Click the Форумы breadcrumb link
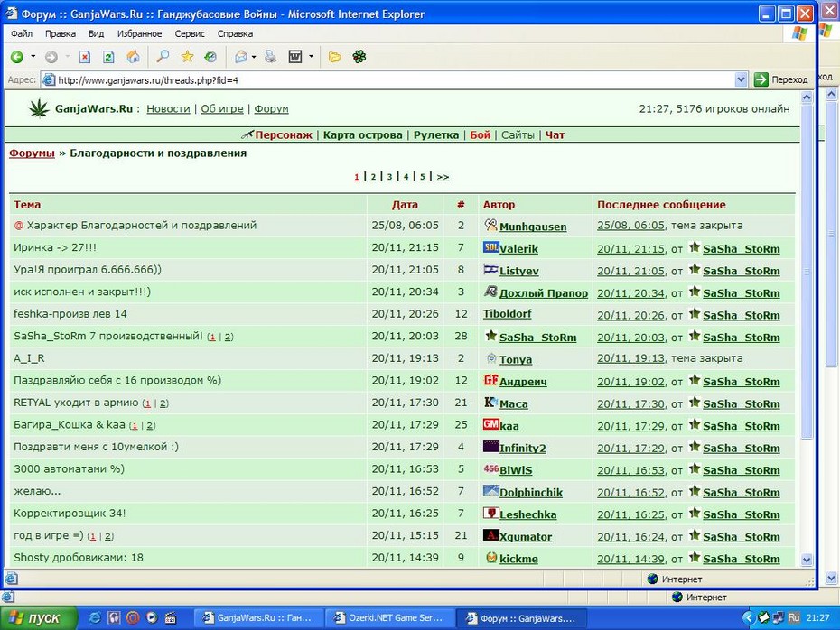Image resolution: width=840 pixels, height=630 pixels. click(32, 153)
